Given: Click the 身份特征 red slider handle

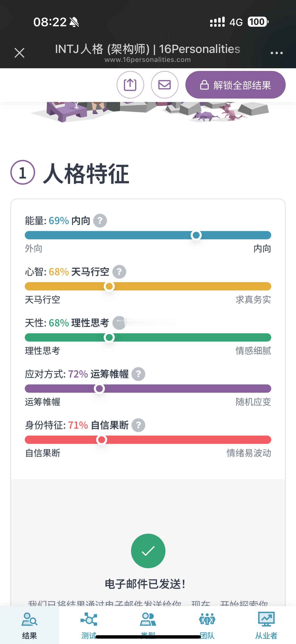Looking at the screenshot, I should pos(102,440).
